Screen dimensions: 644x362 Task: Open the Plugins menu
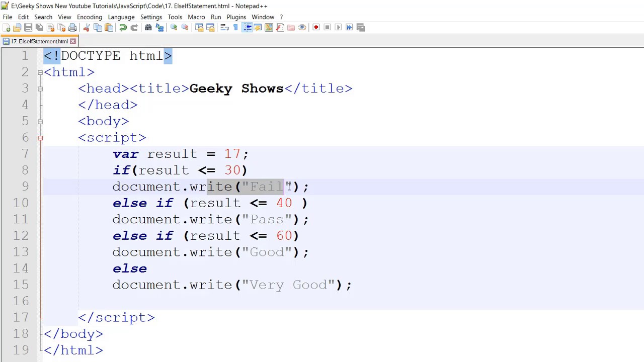pyautogui.click(x=236, y=17)
